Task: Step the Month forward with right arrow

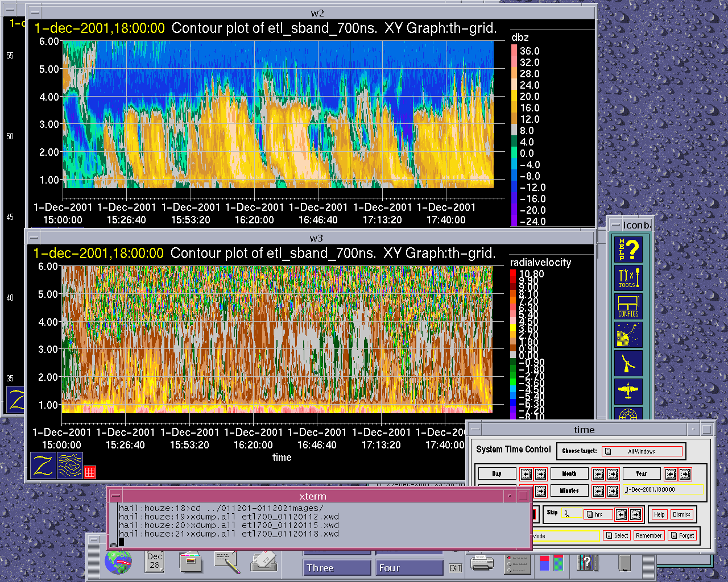Action: click(x=613, y=474)
